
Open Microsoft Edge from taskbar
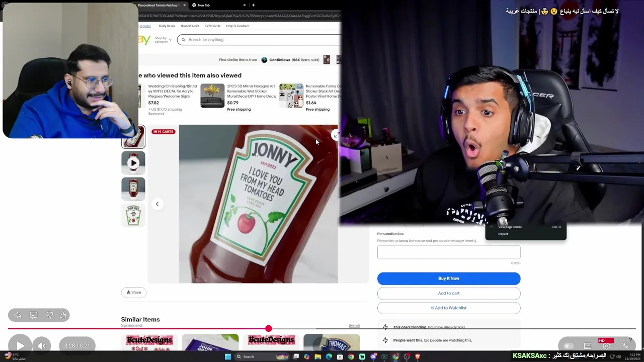tap(329, 356)
